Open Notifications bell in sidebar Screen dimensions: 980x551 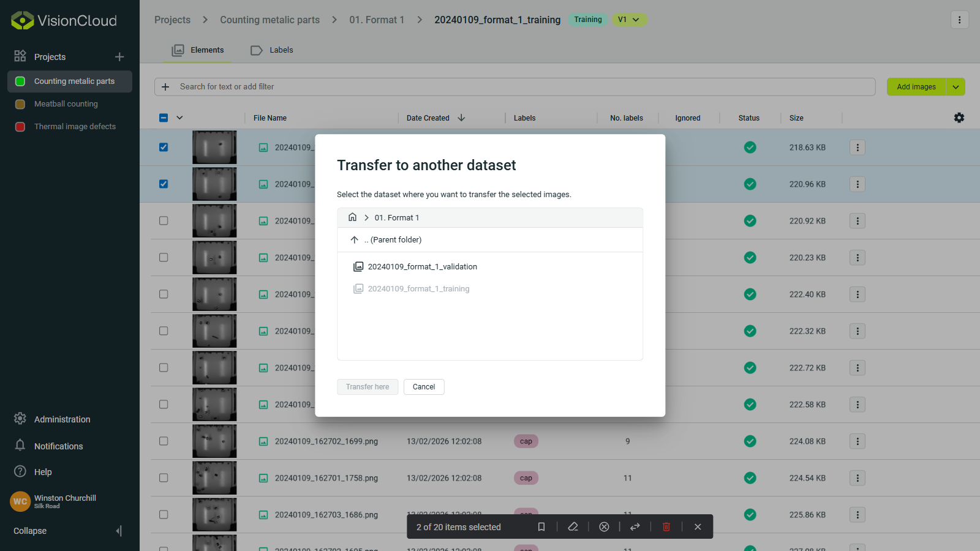pos(20,446)
